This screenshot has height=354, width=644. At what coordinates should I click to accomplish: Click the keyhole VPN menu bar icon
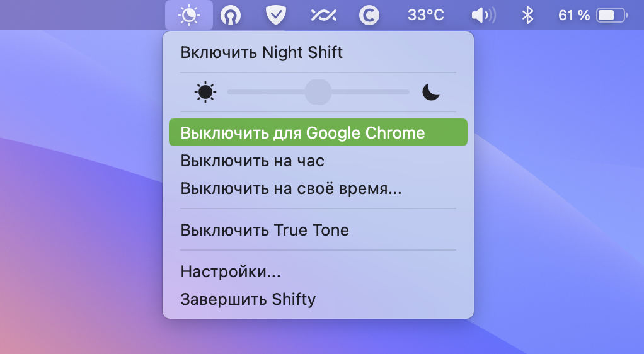tap(231, 16)
